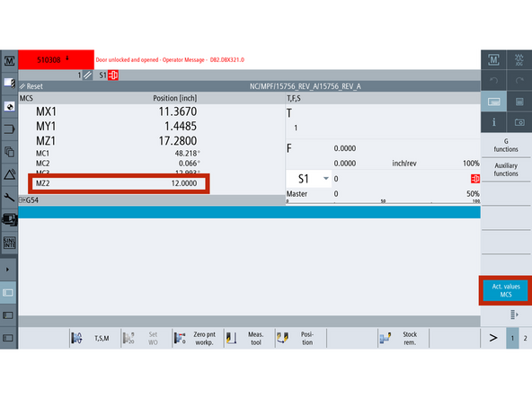Open the Set WO softkey
The height and width of the screenshot is (399, 532).
pos(146,338)
